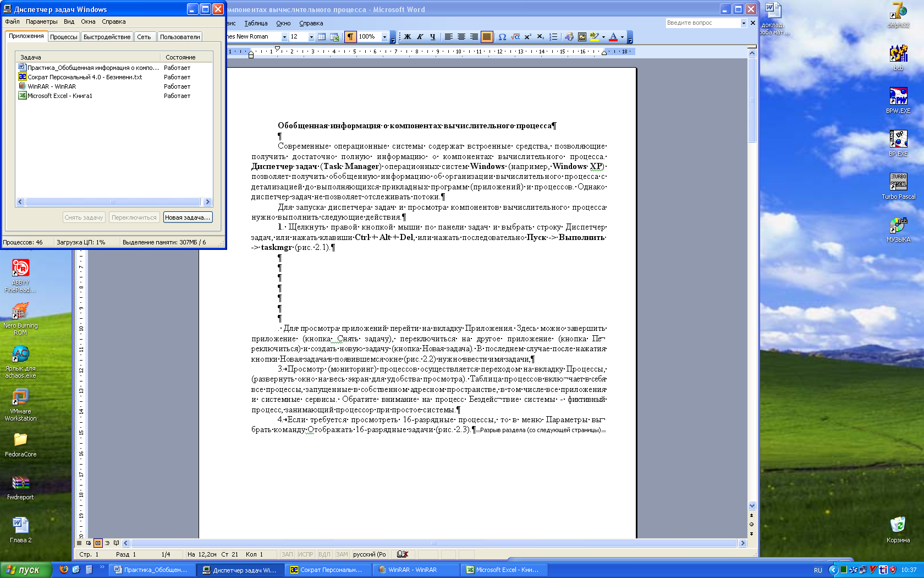Toggle paragraph marks (¶) display
Screen dimensions: 924x578
350,37
